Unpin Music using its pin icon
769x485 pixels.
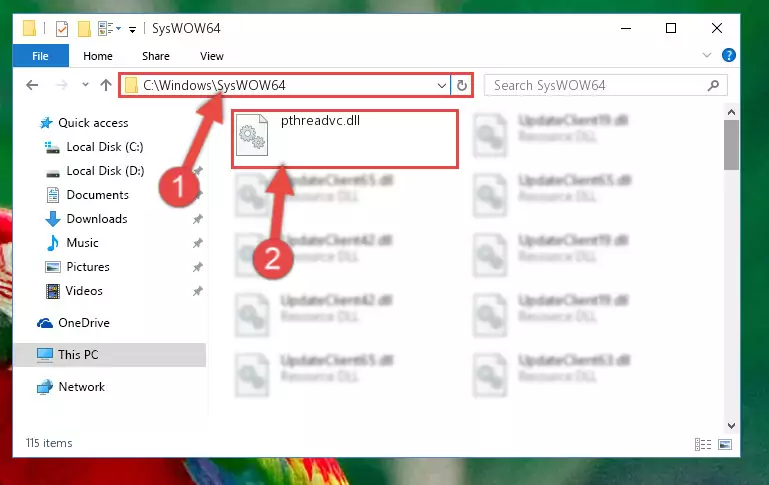pos(198,243)
